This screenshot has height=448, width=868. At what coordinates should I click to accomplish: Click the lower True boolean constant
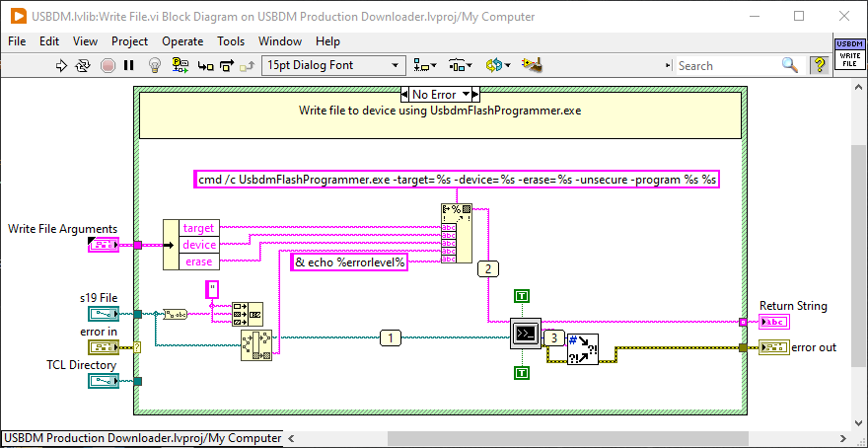(x=522, y=373)
